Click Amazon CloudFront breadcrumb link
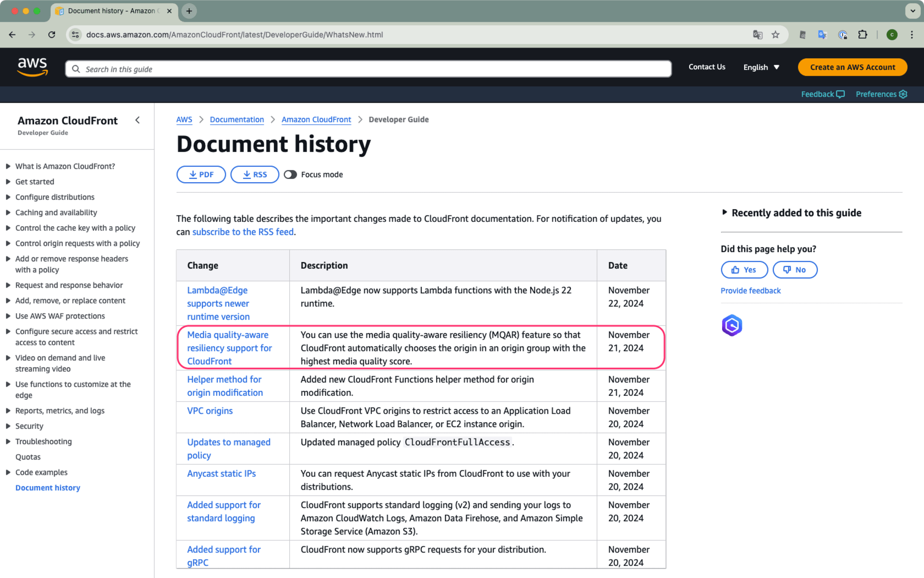Viewport: 924px width, 578px height. (316, 120)
